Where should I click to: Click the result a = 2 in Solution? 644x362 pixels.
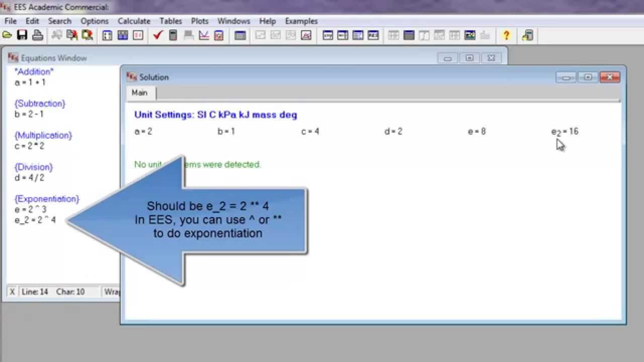(143, 132)
